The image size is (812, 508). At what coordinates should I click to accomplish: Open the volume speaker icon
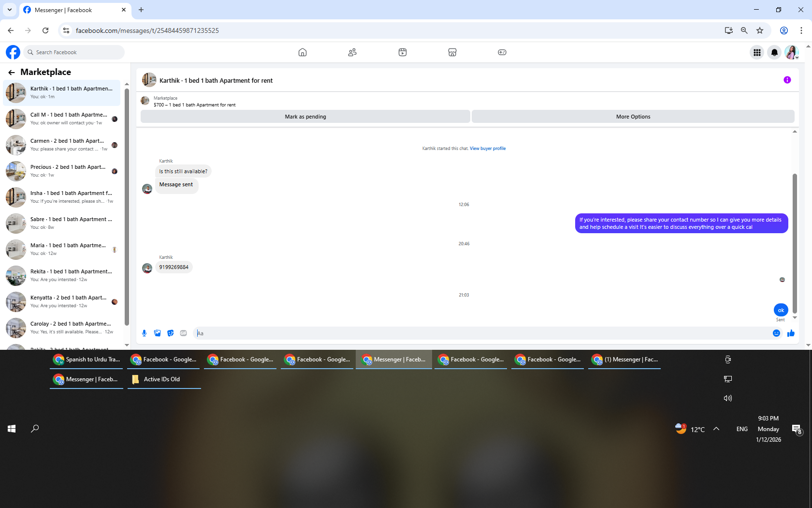click(x=728, y=398)
